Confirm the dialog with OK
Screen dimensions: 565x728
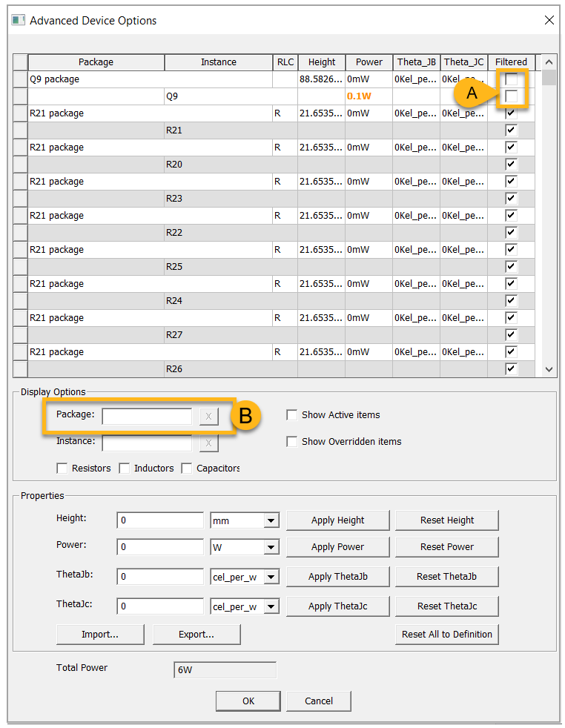point(248,701)
